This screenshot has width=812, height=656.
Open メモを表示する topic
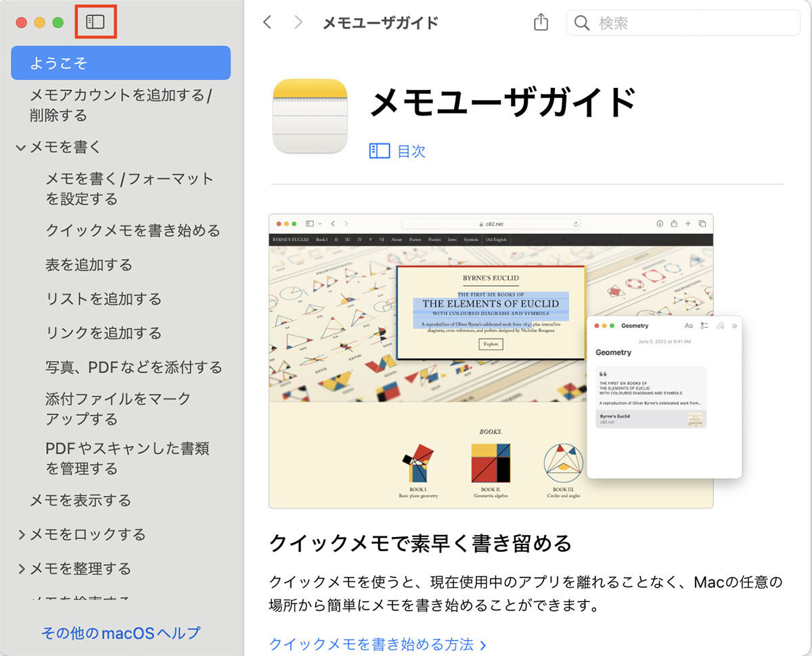click(81, 500)
